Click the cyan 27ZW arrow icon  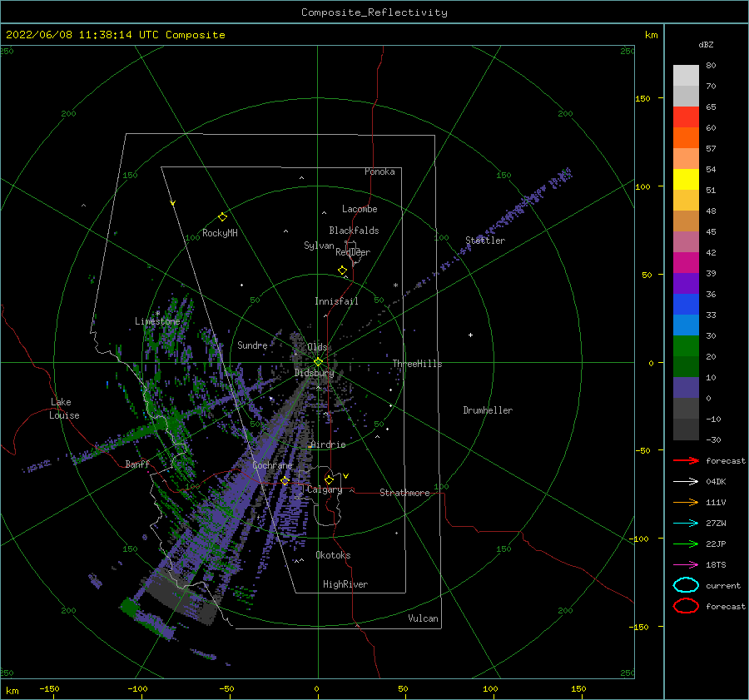click(686, 524)
